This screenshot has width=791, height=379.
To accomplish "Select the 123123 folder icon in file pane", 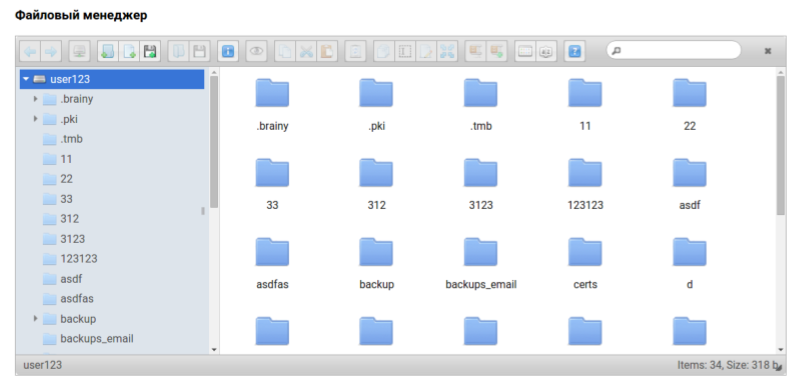I will (x=585, y=173).
